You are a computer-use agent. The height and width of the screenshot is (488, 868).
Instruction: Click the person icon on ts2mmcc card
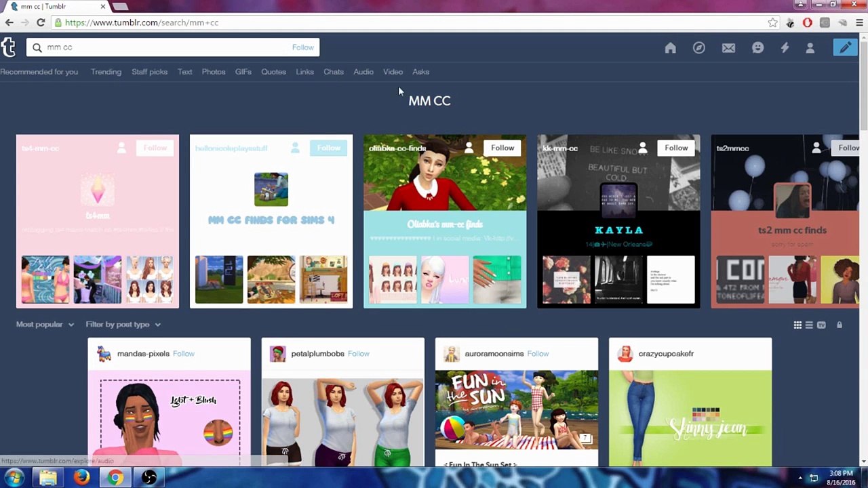tap(816, 148)
